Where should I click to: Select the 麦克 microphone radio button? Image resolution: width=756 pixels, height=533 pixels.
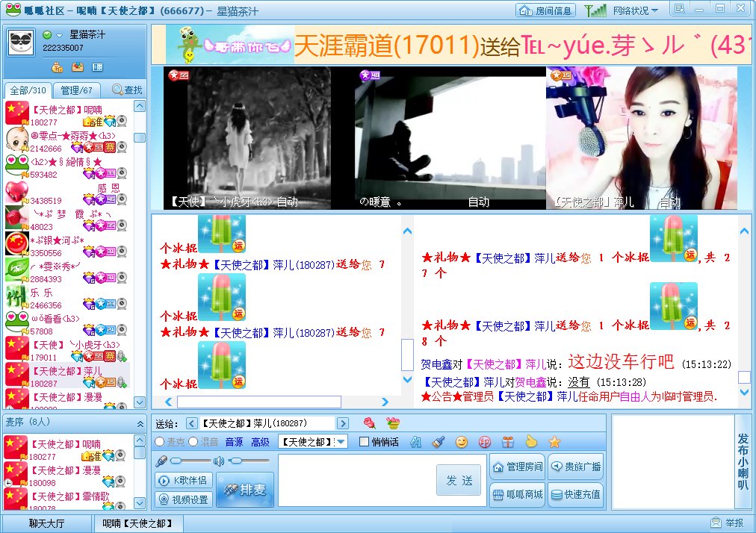coord(158,441)
